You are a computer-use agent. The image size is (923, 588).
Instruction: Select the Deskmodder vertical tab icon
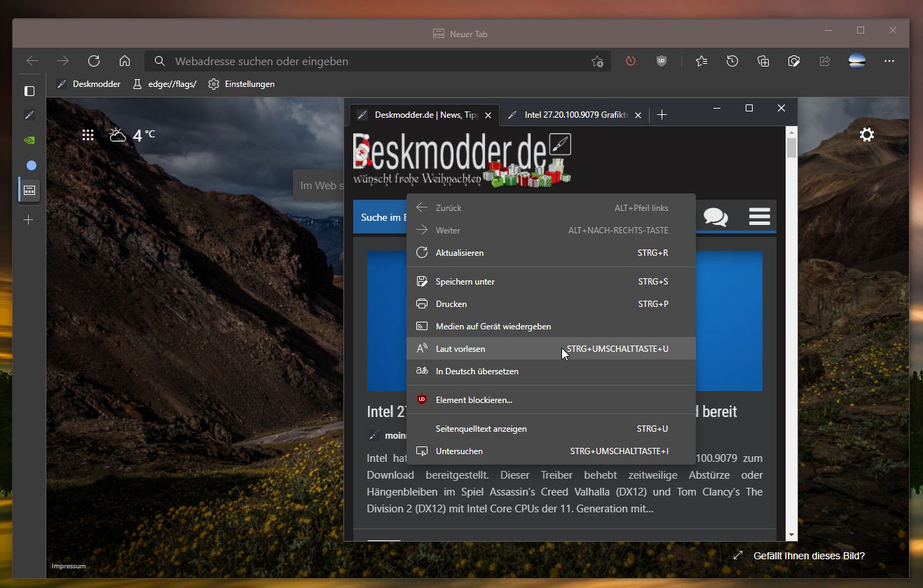pyautogui.click(x=29, y=114)
